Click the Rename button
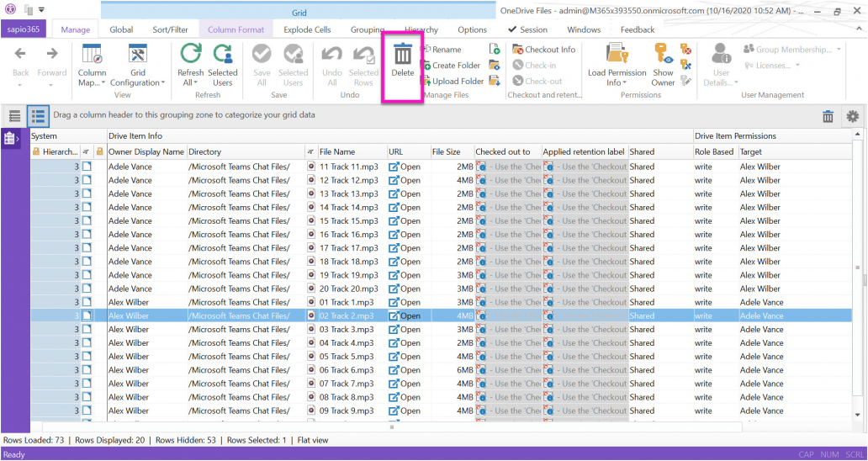Screen dimensions: 868x461 442,50
